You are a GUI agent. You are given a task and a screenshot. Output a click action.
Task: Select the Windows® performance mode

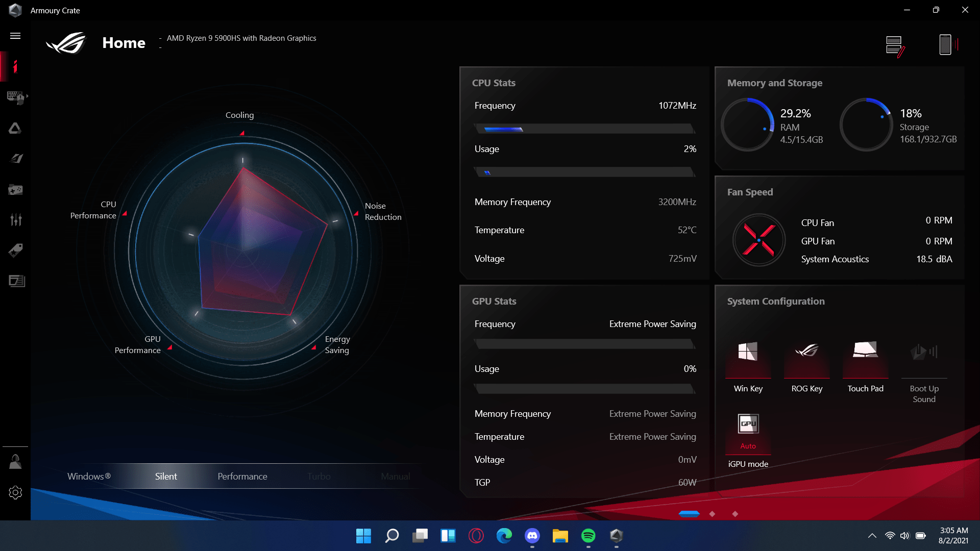(x=89, y=476)
